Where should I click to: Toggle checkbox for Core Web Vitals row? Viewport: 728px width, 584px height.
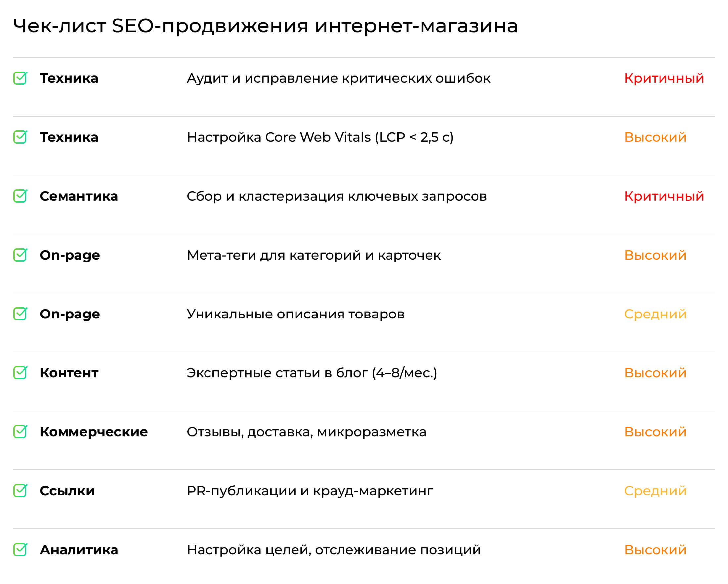(20, 137)
